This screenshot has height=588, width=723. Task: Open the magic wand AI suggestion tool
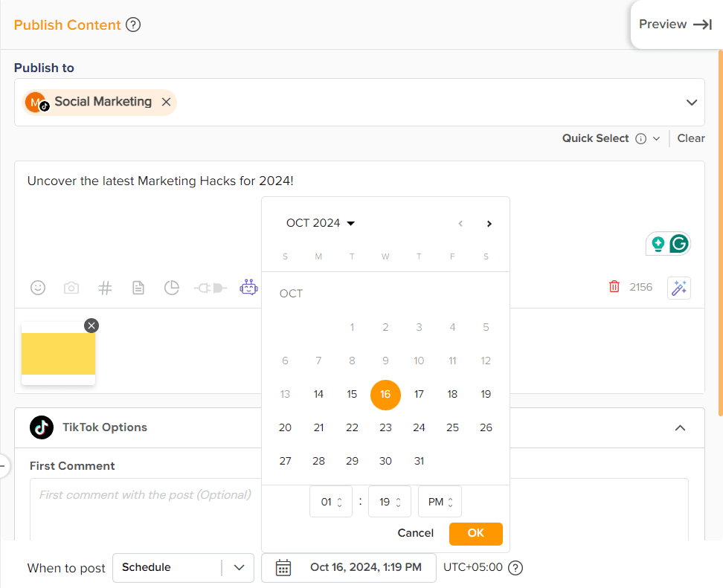coord(678,287)
